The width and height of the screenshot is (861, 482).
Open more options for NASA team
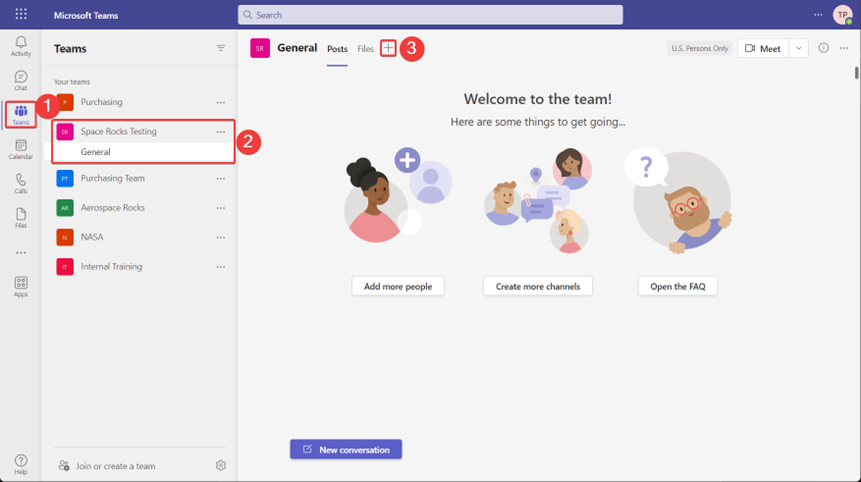click(221, 238)
